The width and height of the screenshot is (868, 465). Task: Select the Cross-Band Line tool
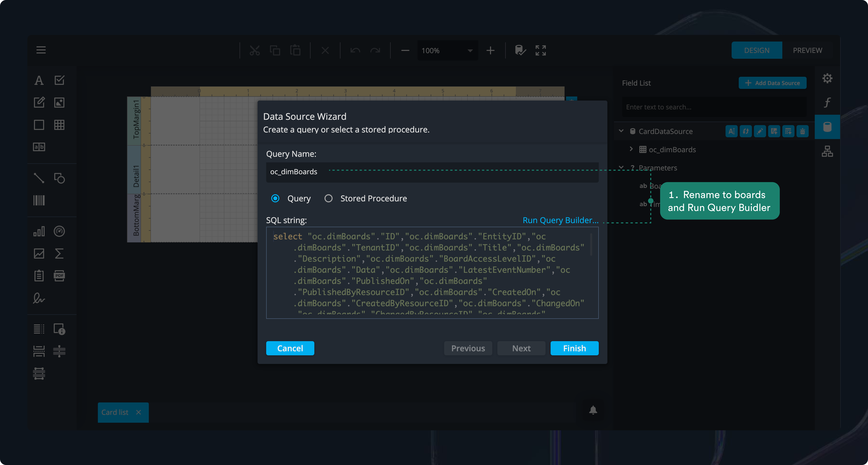(59, 351)
